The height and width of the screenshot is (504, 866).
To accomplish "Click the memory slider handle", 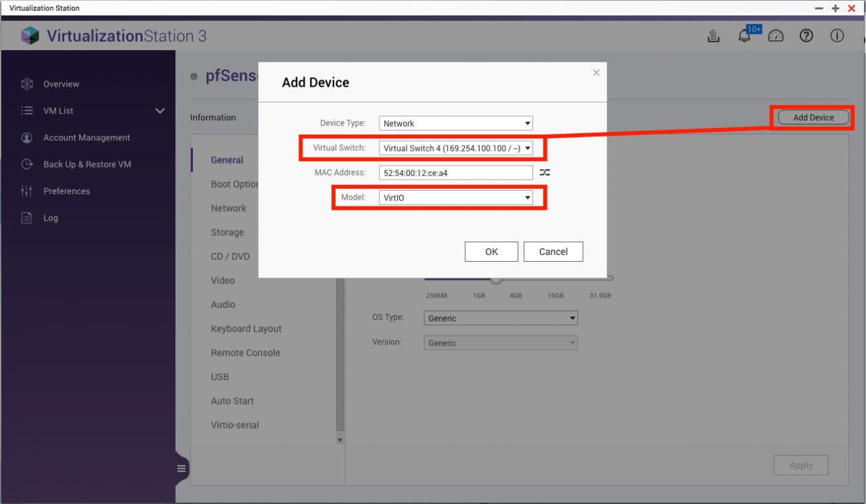I will click(497, 279).
